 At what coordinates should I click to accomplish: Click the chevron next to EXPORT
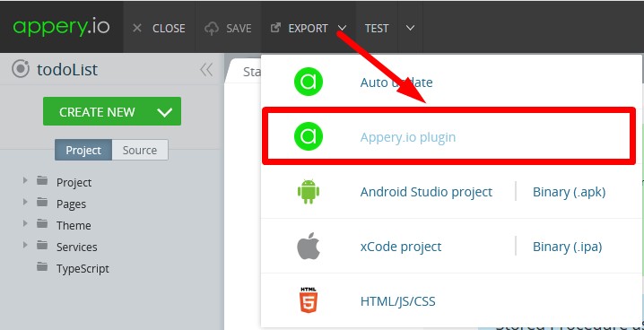(x=342, y=29)
